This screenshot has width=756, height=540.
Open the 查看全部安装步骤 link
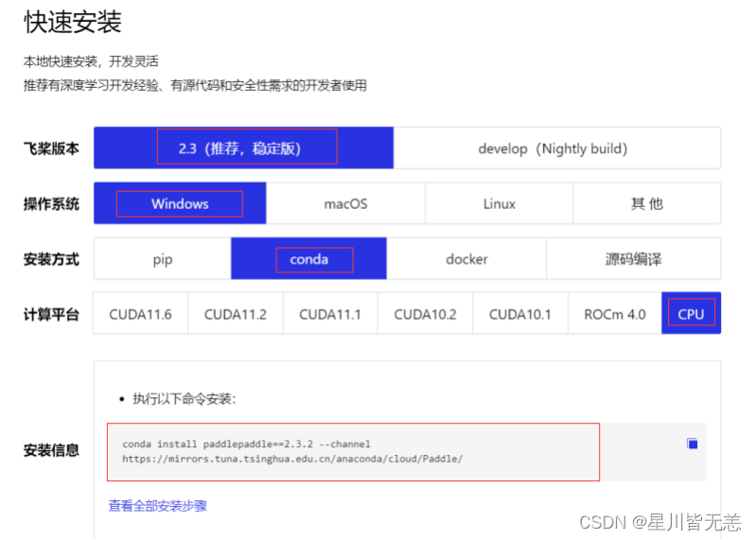[158, 505]
